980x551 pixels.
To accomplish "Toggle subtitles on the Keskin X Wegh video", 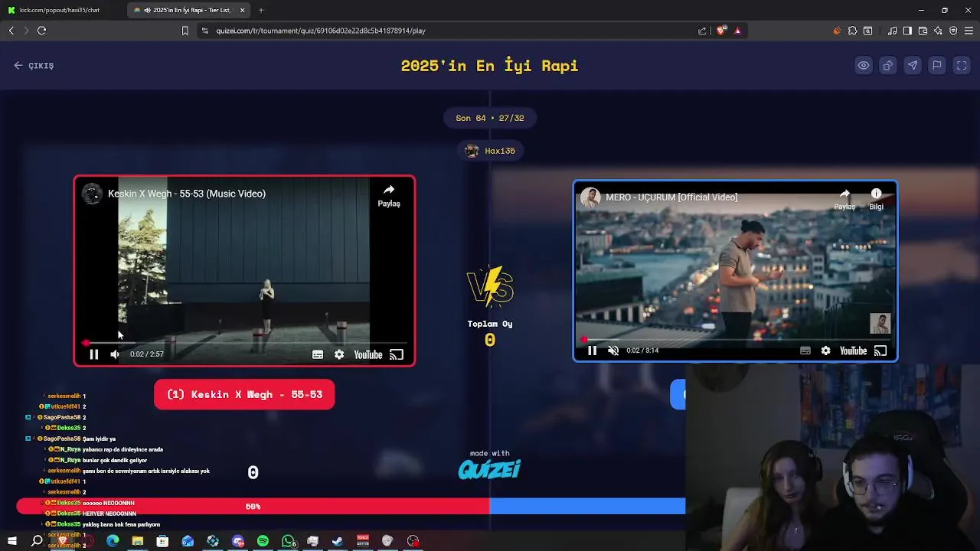I will tap(318, 354).
